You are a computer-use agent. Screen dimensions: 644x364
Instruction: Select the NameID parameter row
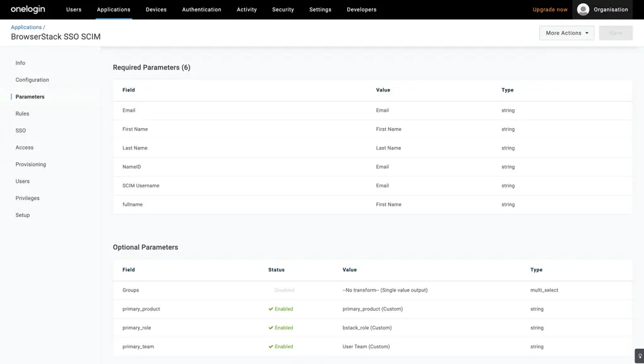(132, 167)
